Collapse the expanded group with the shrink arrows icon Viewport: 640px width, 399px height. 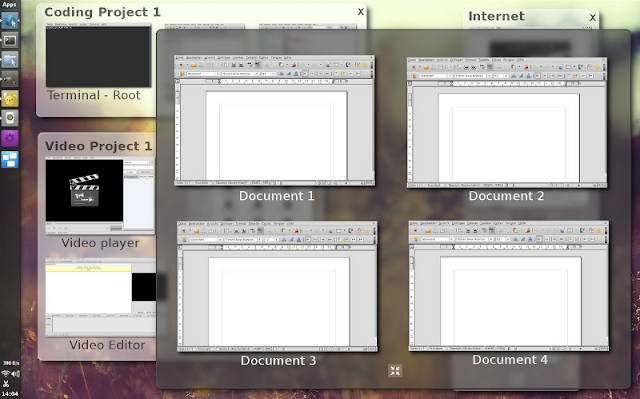coord(395,370)
